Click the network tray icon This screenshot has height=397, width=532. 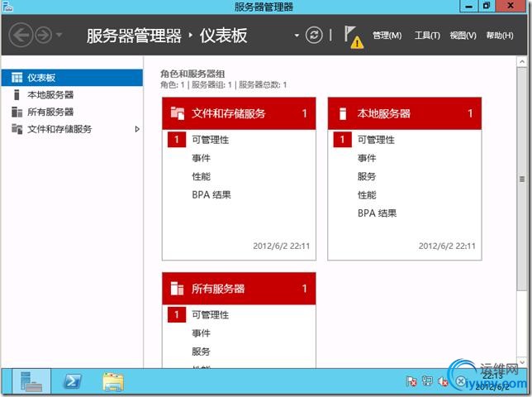coord(427,381)
